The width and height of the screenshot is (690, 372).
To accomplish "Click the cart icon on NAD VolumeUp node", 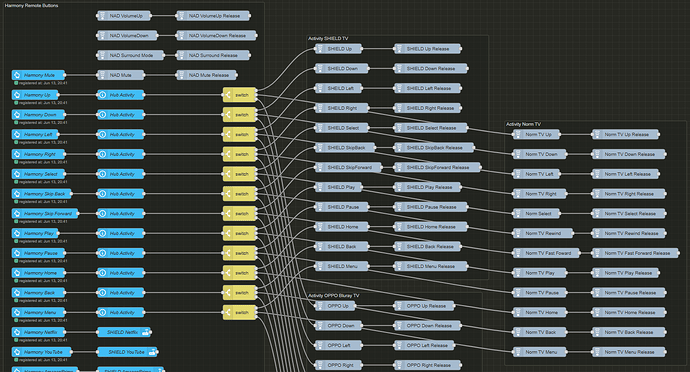I will tap(102, 16).
